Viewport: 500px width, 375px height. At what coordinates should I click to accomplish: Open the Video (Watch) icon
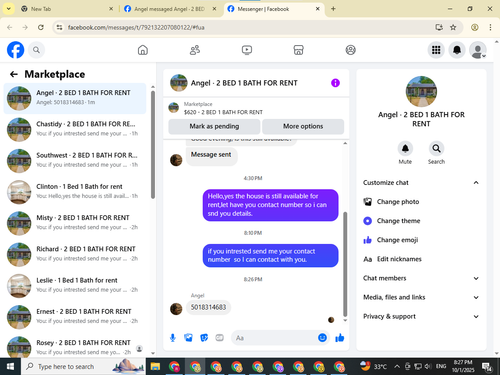click(247, 50)
